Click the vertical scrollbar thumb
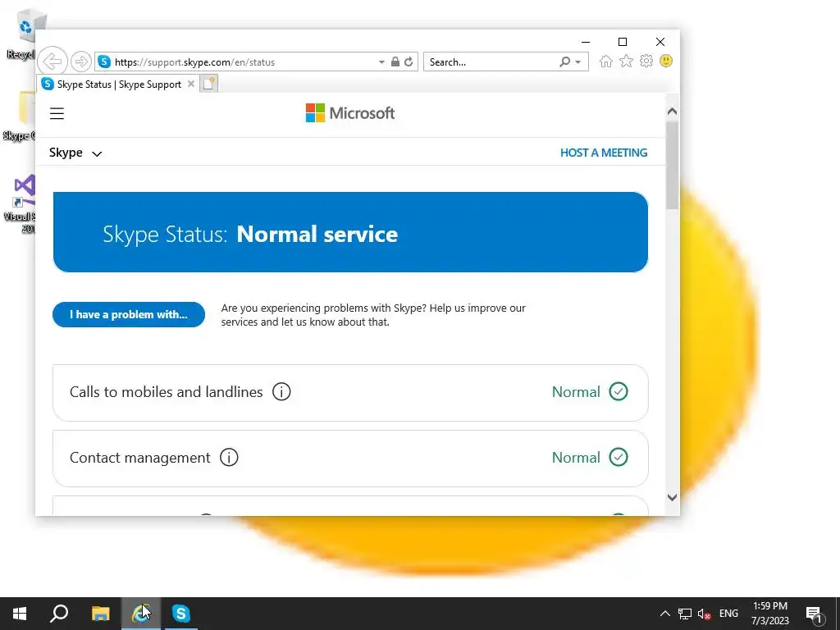Screen dimensions: 840x630 pyautogui.click(x=672, y=166)
